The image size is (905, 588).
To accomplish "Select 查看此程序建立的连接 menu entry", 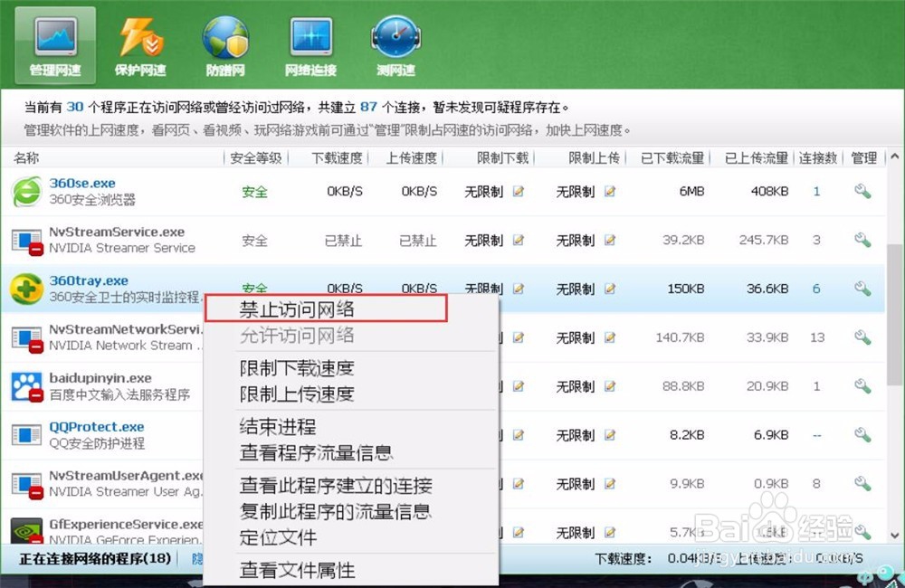I will point(336,485).
